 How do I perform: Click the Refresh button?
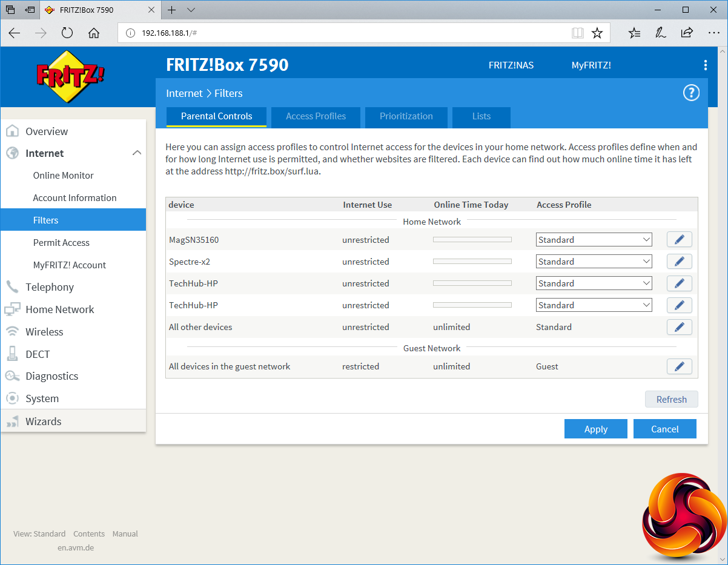[x=671, y=400]
